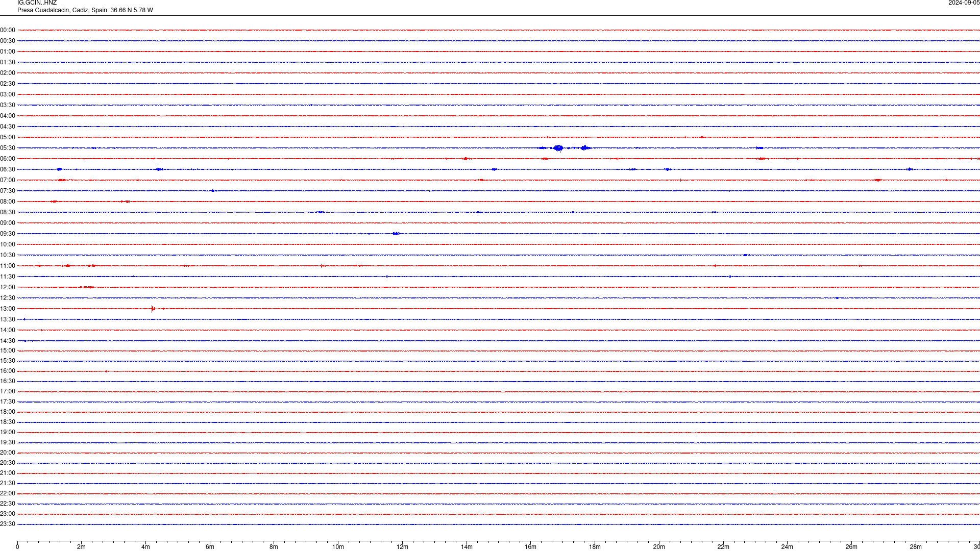980x551 pixels.
Task: Select the 08:00 time label
Action: click(8, 202)
